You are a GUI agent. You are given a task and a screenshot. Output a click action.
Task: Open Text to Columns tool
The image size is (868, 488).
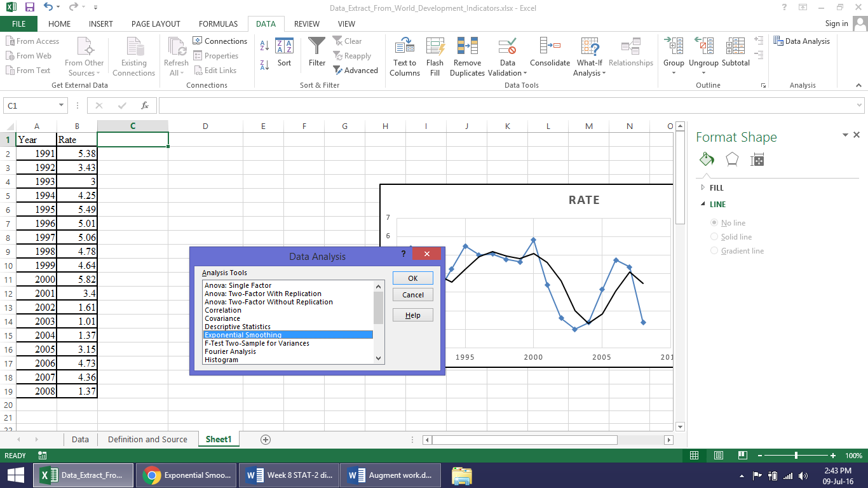[405, 48]
